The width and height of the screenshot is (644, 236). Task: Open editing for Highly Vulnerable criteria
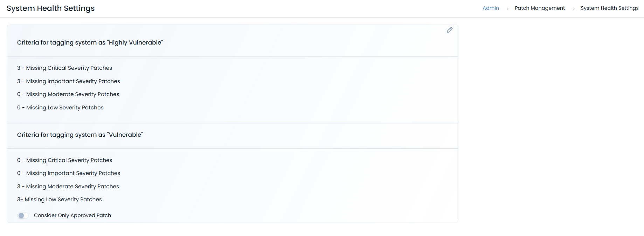pyautogui.click(x=450, y=30)
